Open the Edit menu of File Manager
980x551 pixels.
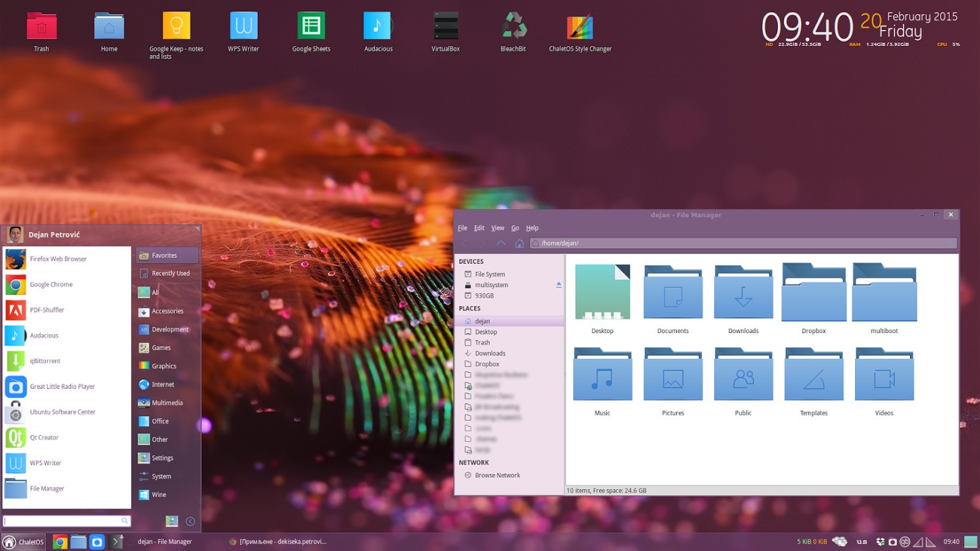tap(479, 227)
